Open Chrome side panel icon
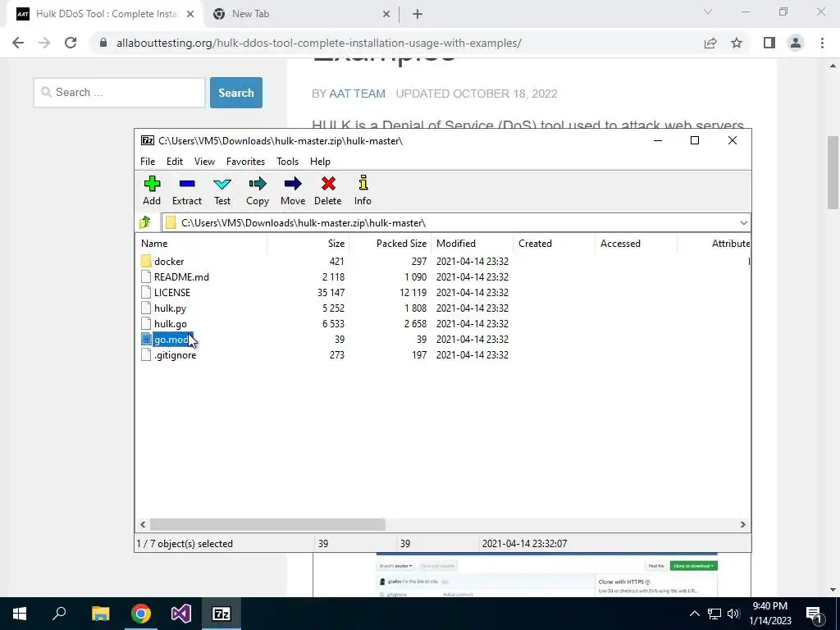Screen dimensions: 840x630 point(769,43)
